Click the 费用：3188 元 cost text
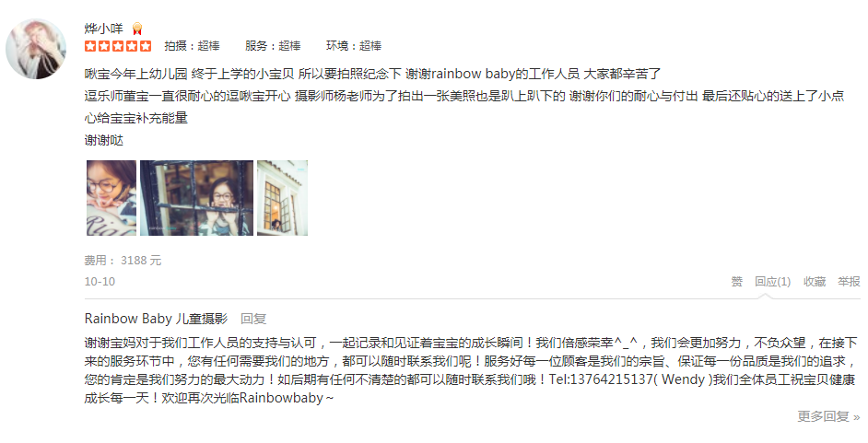Viewport: 868px width, 443px height. pos(123,260)
